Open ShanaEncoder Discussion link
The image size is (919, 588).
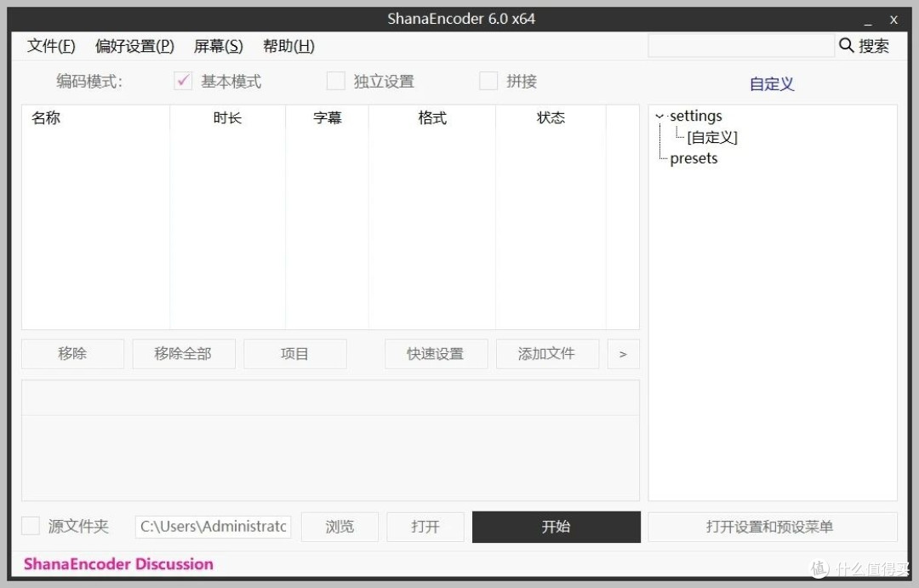(117, 563)
